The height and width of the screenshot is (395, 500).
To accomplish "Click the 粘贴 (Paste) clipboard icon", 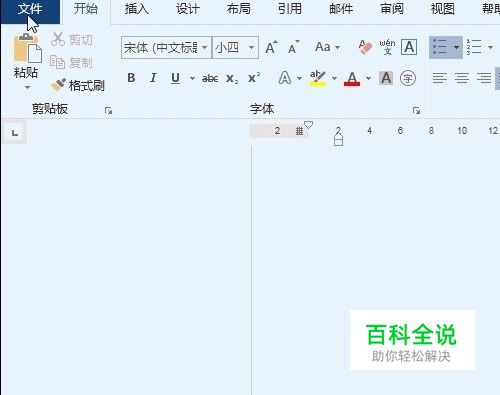I will 27,48.
